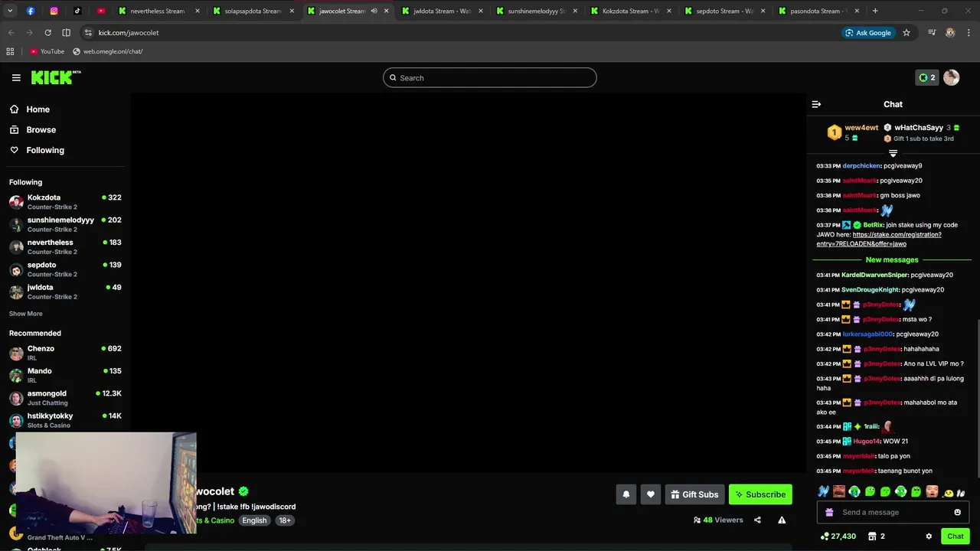
Task: Click the English language tag
Action: [254, 520]
